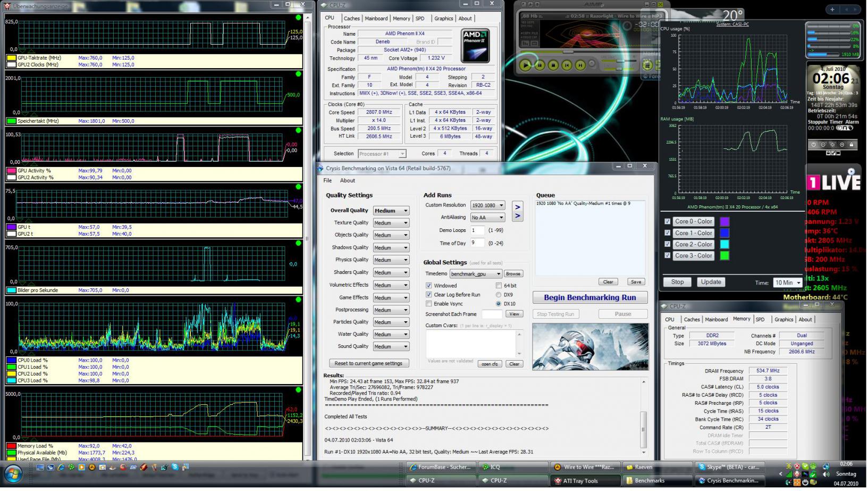868x491 pixels.
Task: Click the open cfg button
Action: pyautogui.click(x=490, y=364)
